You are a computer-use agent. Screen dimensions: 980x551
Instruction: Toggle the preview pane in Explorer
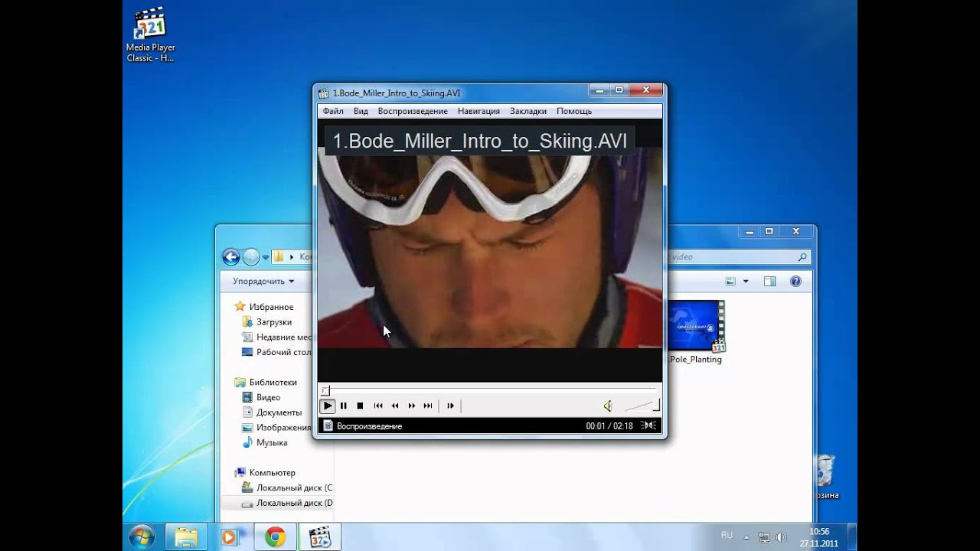[769, 282]
